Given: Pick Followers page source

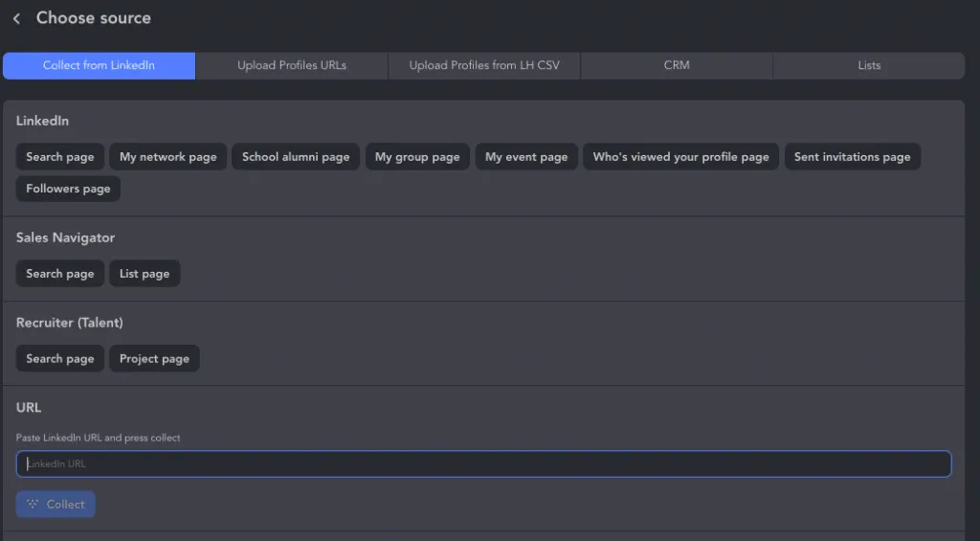Looking at the screenshot, I should (68, 189).
